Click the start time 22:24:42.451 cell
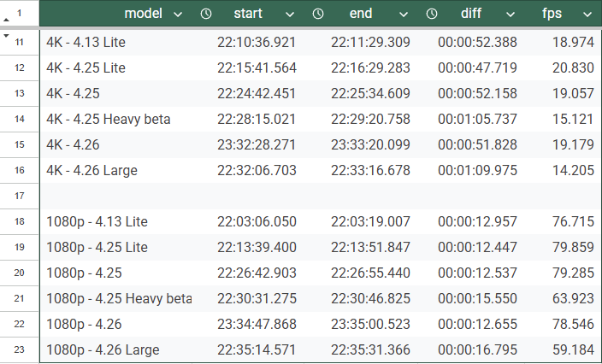Screen dimensions: 602x364 [x=257, y=94]
